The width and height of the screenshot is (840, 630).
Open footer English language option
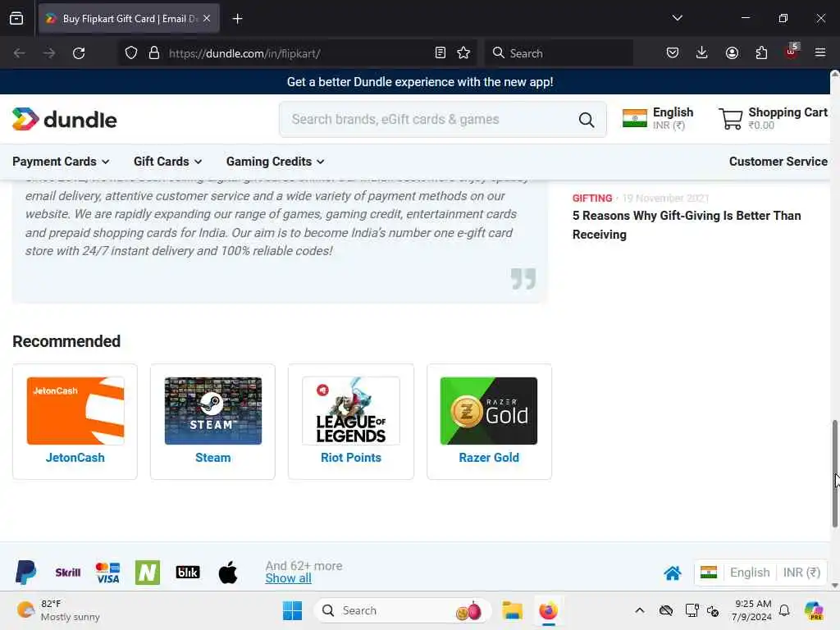point(750,573)
